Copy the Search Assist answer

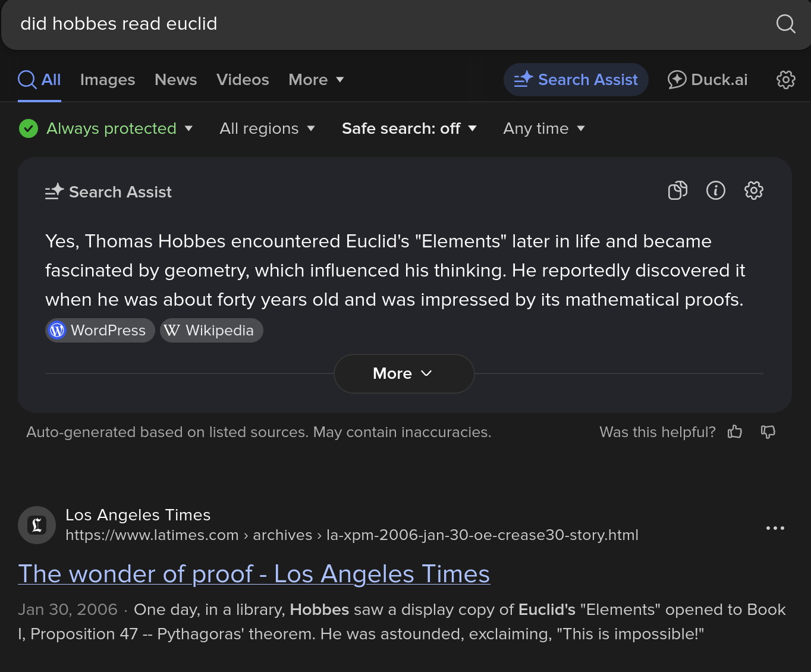677,190
